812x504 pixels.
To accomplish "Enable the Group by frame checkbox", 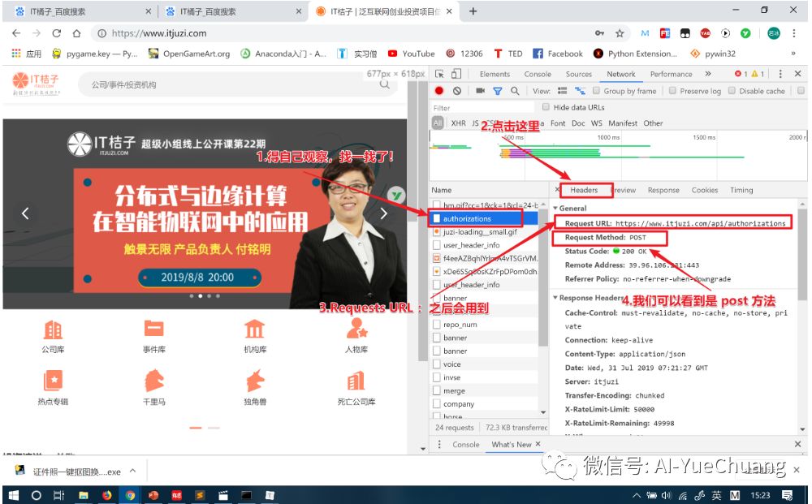I will coord(596,91).
